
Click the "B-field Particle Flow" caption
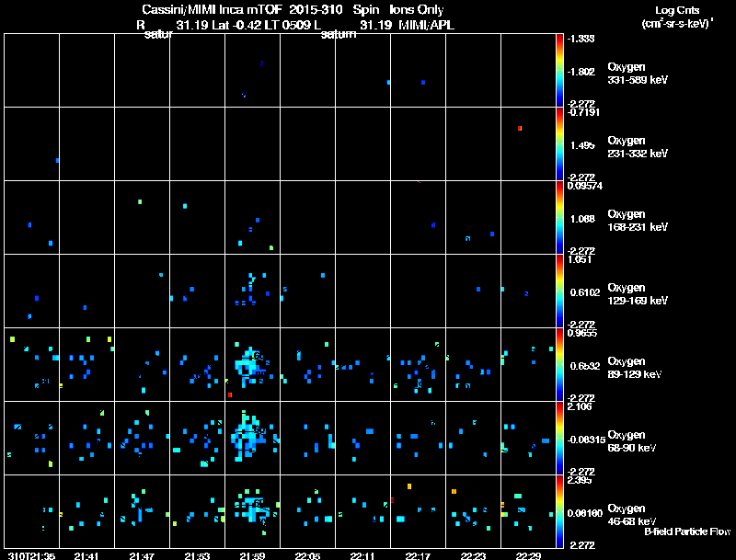[x=687, y=531]
